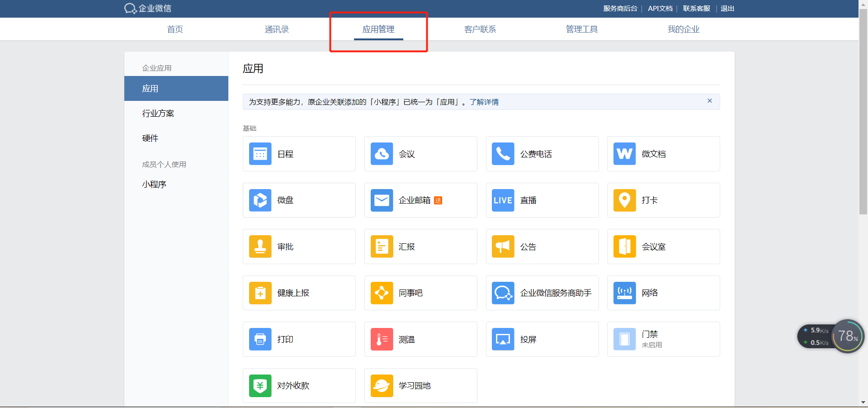Open the 直播 LIVE app icon
868x408 pixels.
[x=503, y=200]
